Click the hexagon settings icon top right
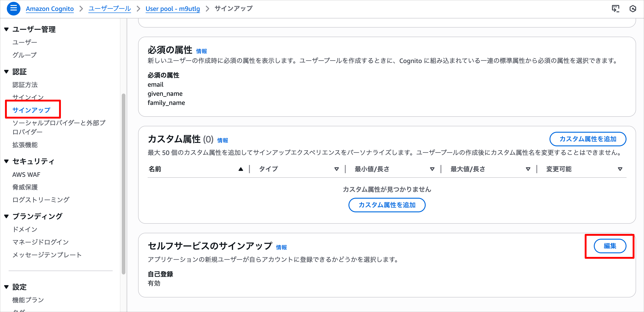Image resolution: width=644 pixels, height=312 pixels. click(632, 8)
